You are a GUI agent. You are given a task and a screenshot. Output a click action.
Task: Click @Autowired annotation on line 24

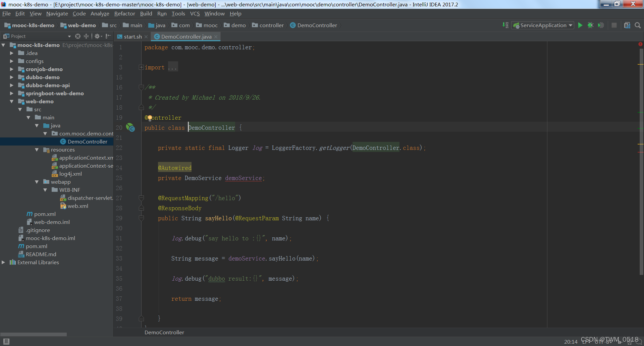[174, 168]
